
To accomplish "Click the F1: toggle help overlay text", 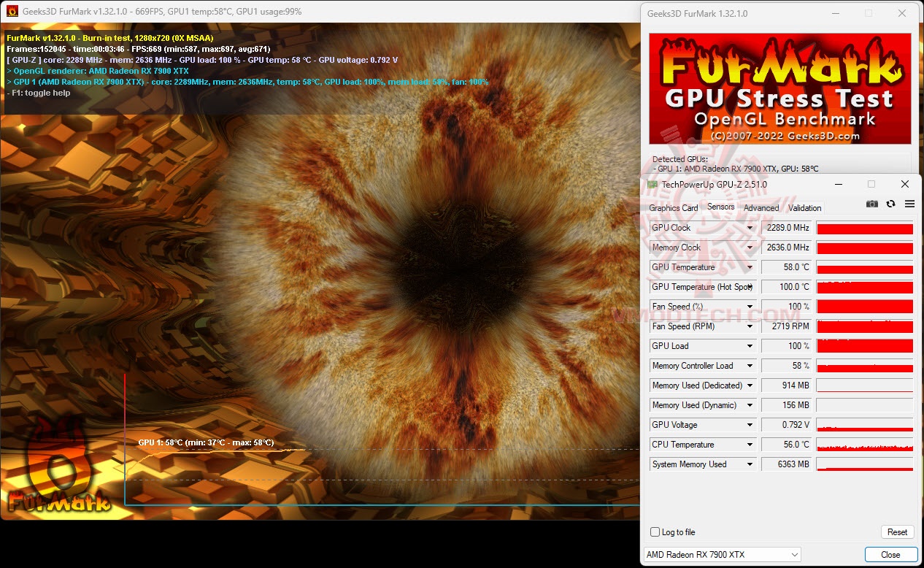I will click(x=39, y=93).
